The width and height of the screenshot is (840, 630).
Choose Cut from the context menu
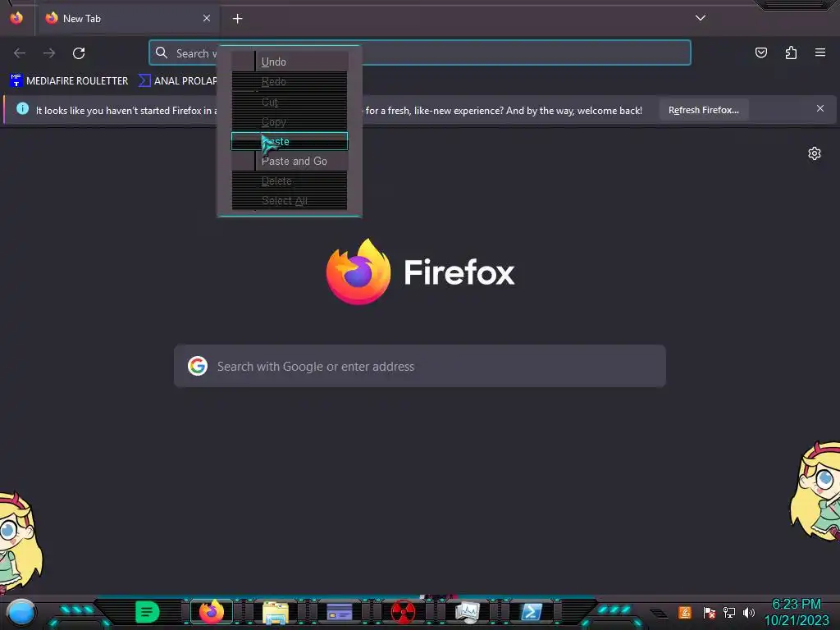pos(290,102)
